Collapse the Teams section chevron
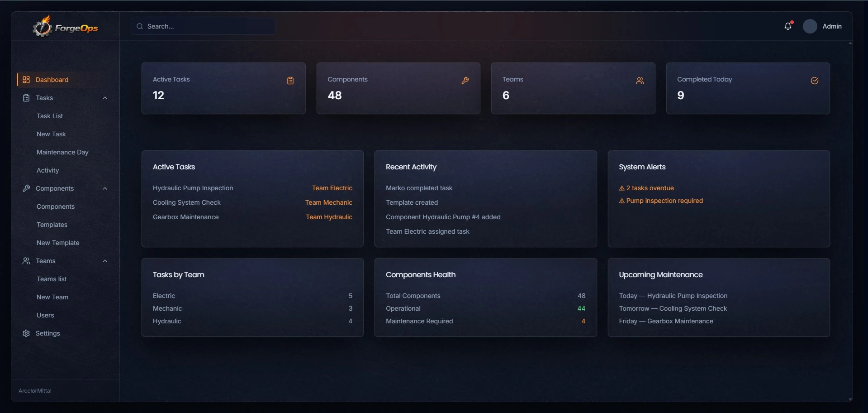The image size is (868, 413). (105, 261)
